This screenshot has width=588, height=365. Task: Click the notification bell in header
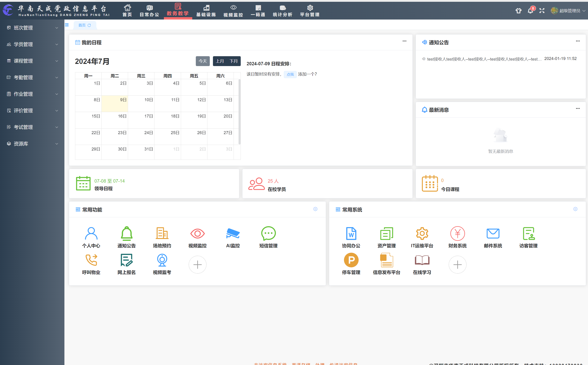tap(530, 11)
